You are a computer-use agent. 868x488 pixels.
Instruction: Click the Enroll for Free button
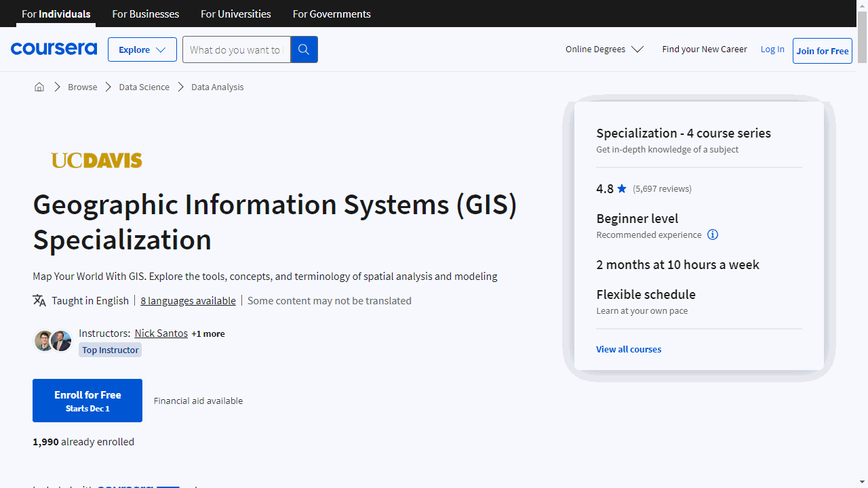tap(87, 401)
